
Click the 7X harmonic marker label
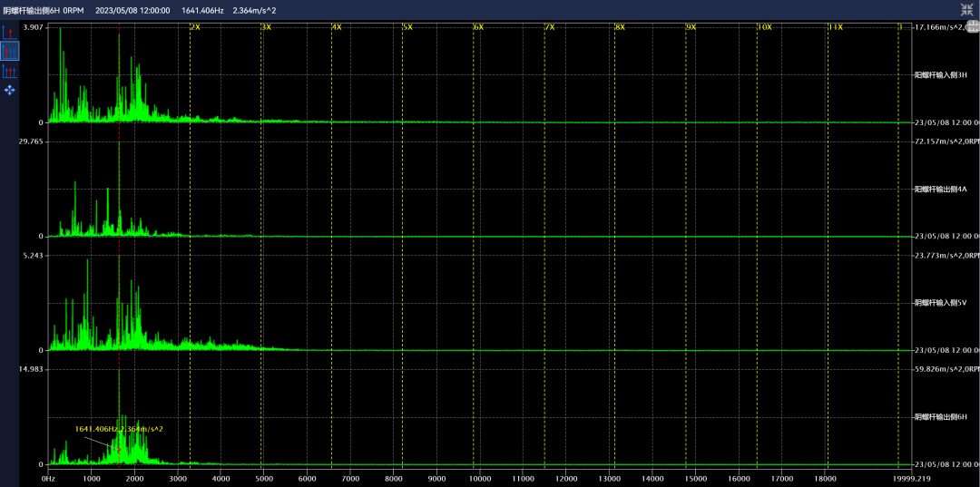click(549, 27)
